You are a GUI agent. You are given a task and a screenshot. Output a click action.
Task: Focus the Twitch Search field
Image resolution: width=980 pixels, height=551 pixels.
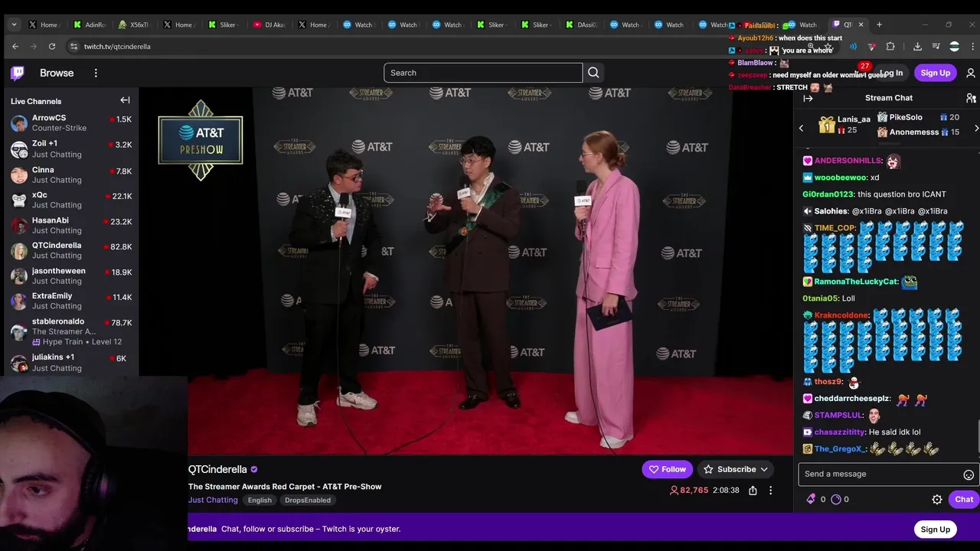pyautogui.click(x=483, y=73)
